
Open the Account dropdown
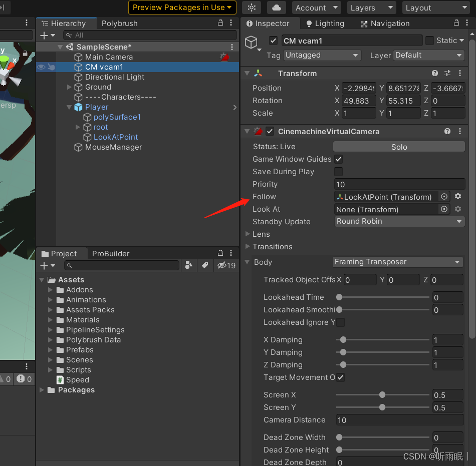pos(316,8)
